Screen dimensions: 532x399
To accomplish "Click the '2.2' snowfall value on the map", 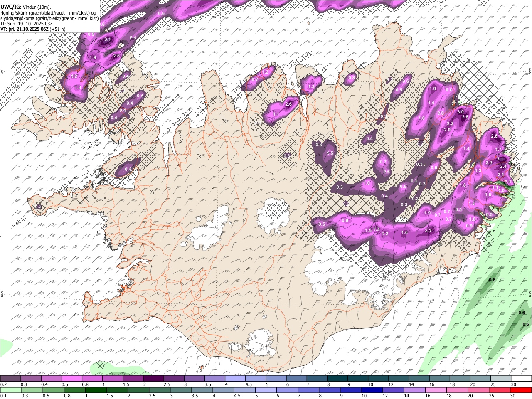I will tap(450, 124).
